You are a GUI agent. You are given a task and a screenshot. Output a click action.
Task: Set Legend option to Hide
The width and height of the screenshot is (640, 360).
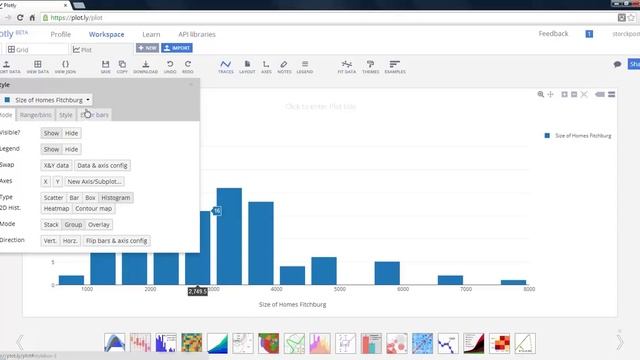[x=71, y=149]
